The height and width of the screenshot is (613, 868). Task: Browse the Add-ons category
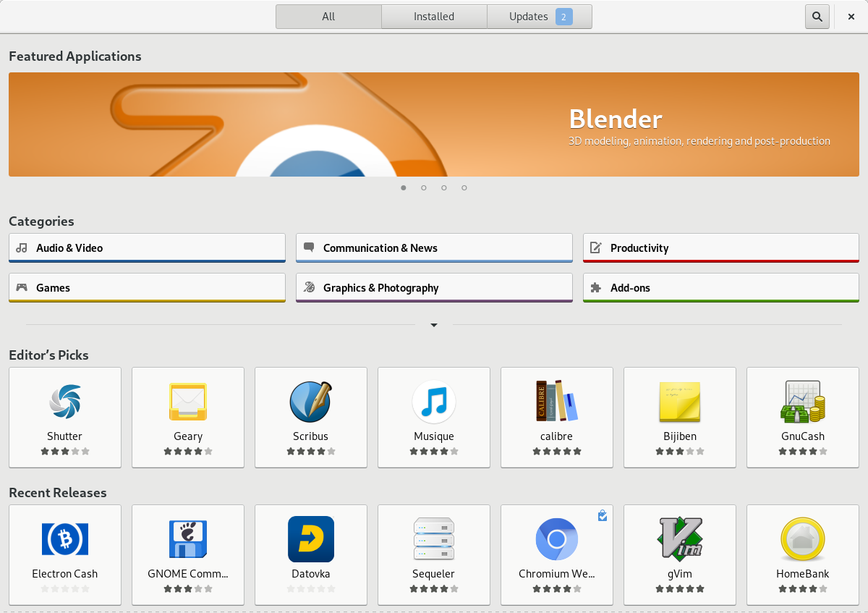(720, 287)
